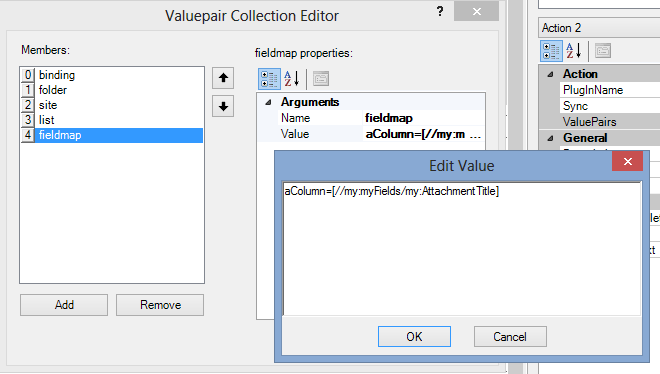This screenshot has height=374, width=660.
Task: Confirm the Edit Value dialog with OK
Action: [x=414, y=337]
